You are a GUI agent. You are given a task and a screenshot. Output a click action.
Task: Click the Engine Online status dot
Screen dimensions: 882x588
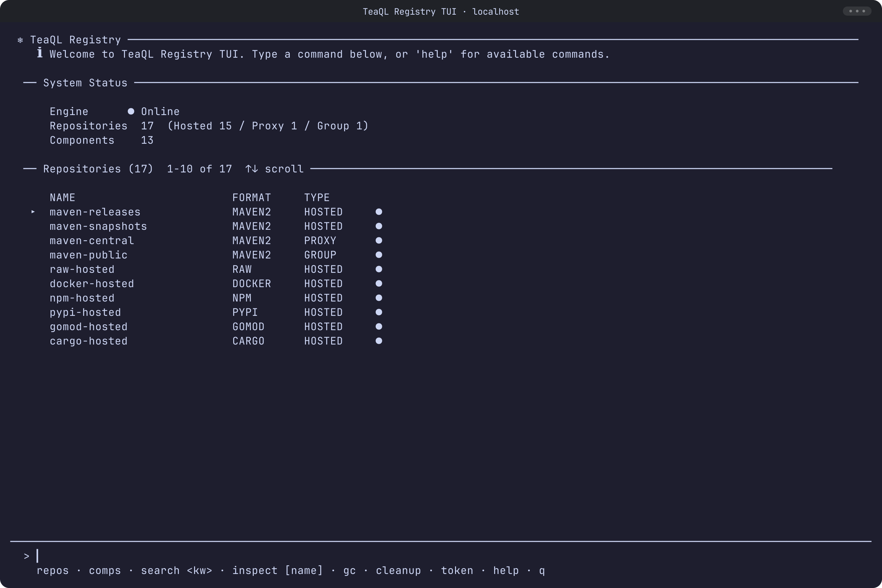click(131, 111)
